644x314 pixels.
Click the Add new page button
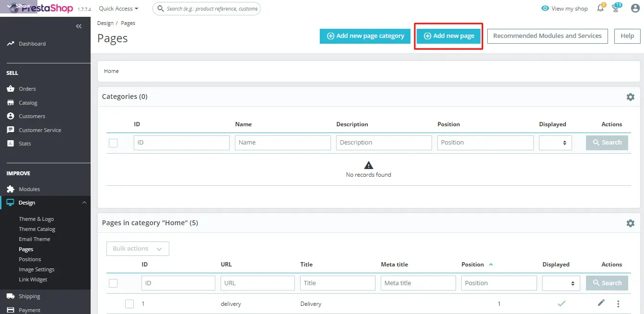(x=449, y=36)
